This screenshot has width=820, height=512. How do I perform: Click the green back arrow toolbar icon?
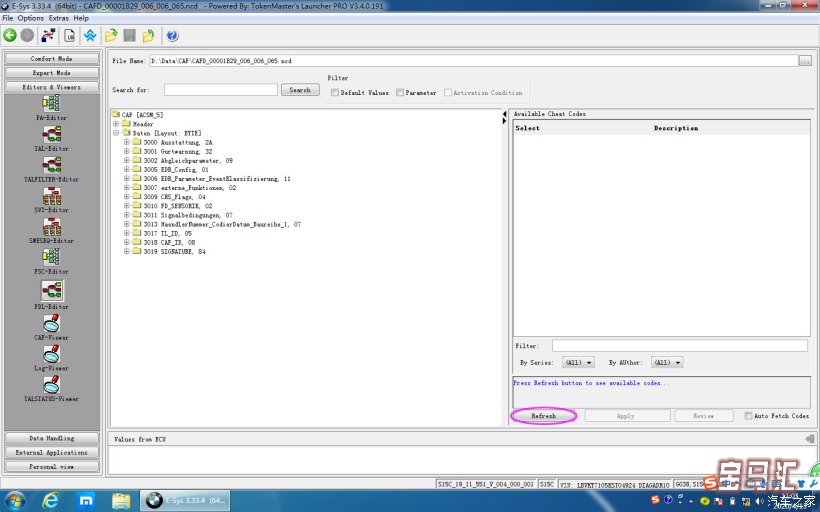(10, 36)
